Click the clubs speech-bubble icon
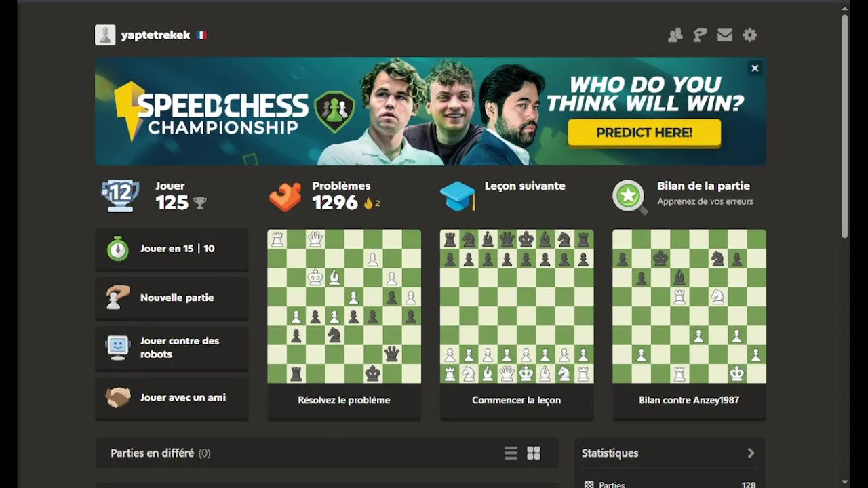 [700, 35]
